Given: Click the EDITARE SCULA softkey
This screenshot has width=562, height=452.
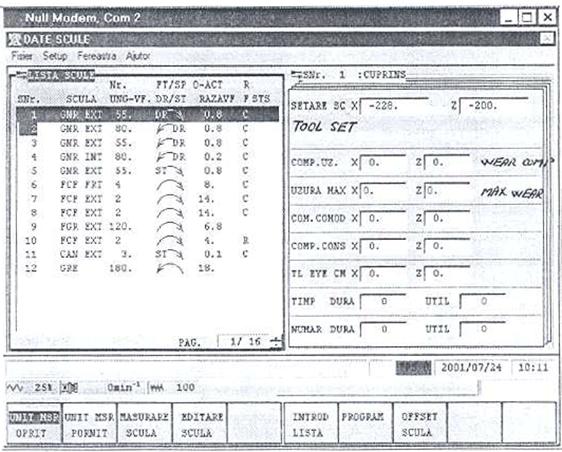Looking at the screenshot, I should click(x=200, y=424).
